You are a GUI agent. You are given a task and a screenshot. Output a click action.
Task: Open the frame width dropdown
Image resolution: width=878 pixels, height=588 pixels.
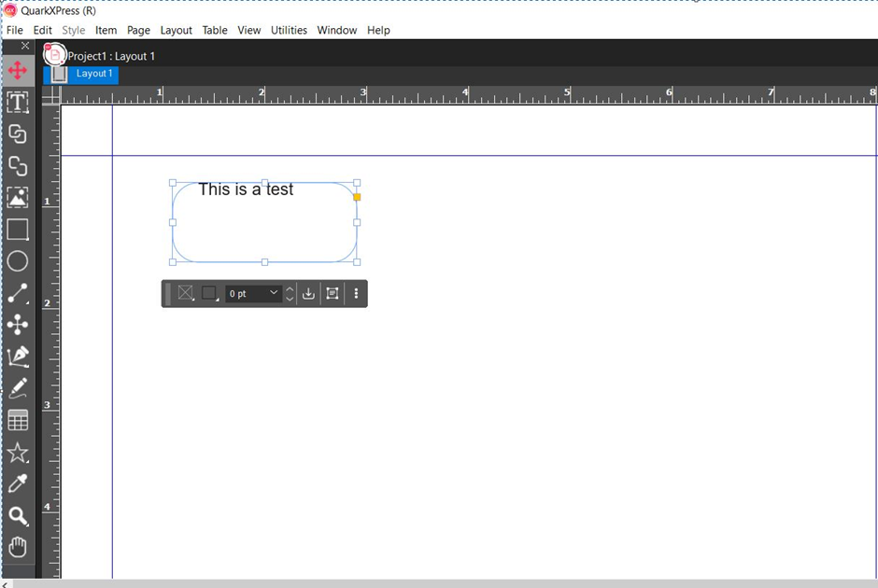click(x=276, y=292)
